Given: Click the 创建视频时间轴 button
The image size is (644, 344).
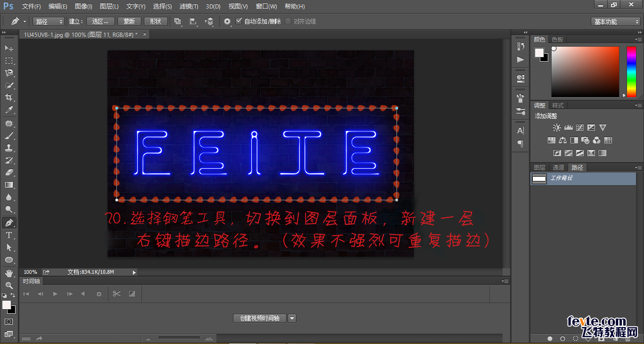Looking at the screenshot, I should point(259,318).
